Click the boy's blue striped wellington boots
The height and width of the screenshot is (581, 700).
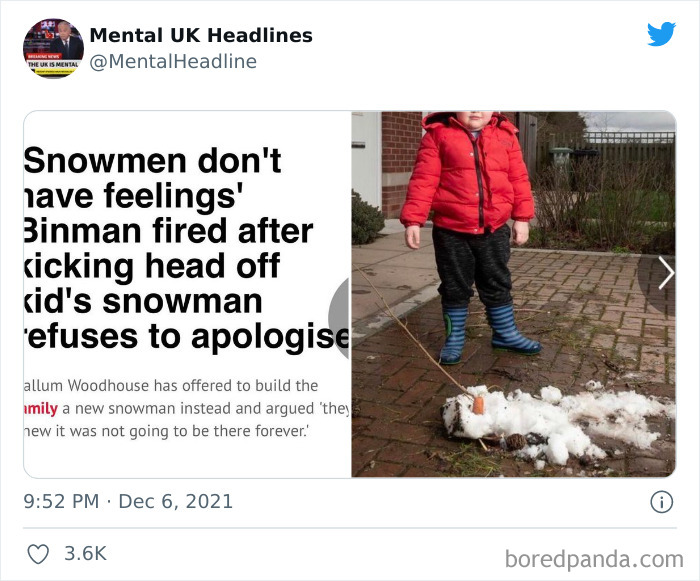click(489, 333)
